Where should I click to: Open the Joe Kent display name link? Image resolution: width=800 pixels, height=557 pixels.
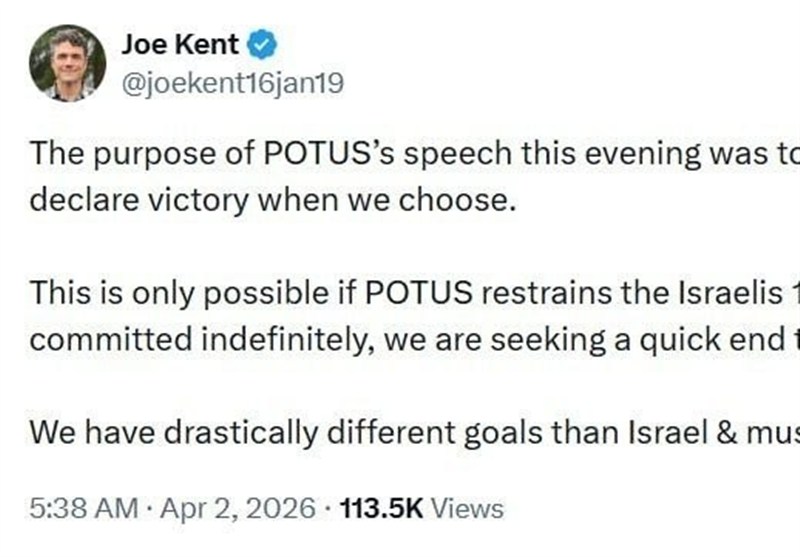pyautogui.click(x=180, y=44)
